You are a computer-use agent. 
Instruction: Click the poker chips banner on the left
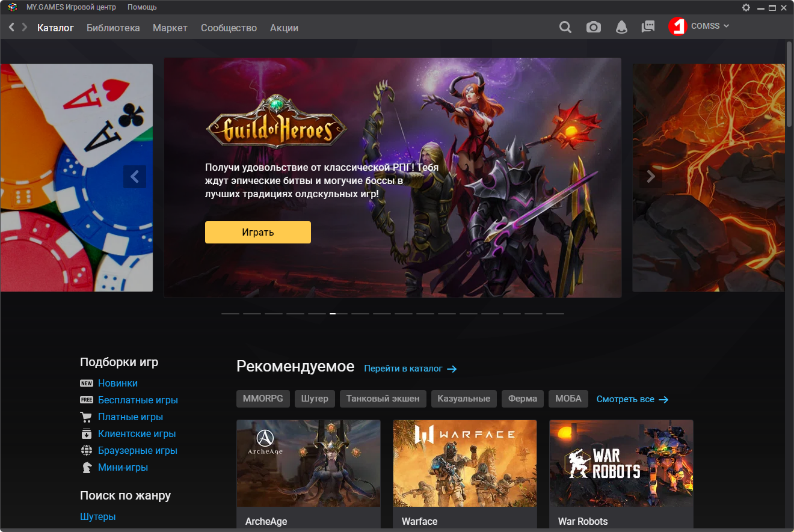(x=76, y=177)
